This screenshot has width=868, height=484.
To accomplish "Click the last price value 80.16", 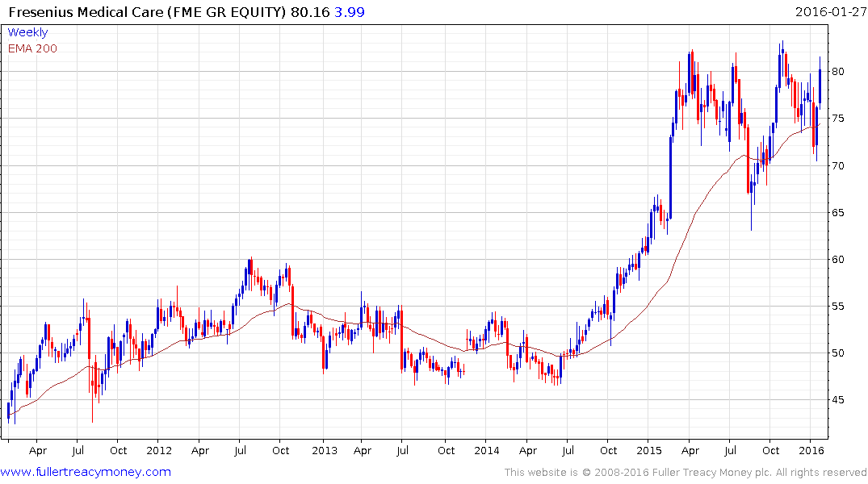I will pyautogui.click(x=310, y=12).
